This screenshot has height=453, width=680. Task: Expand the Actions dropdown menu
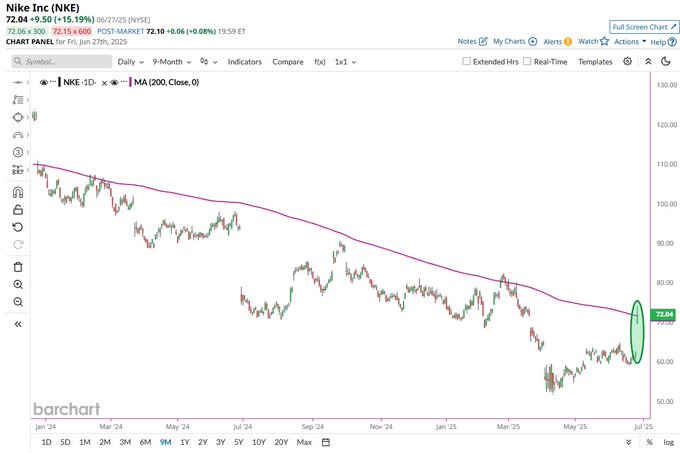pos(629,42)
